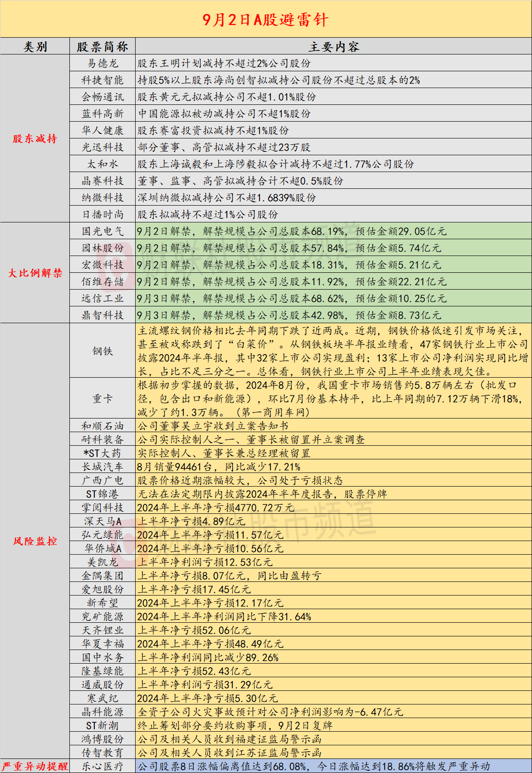Select stock name 会畅通讯
Screen dimensions: 532x773
(x=102, y=97)
